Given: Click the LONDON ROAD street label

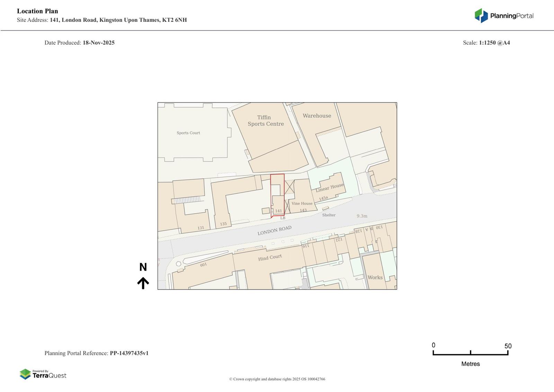Looking at the screenshot, I should (x=274, y=230).
